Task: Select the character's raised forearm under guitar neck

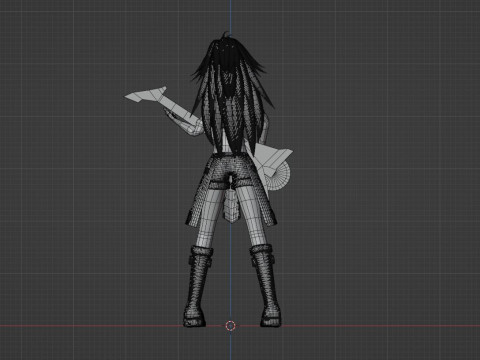Action: click(184, 124)
